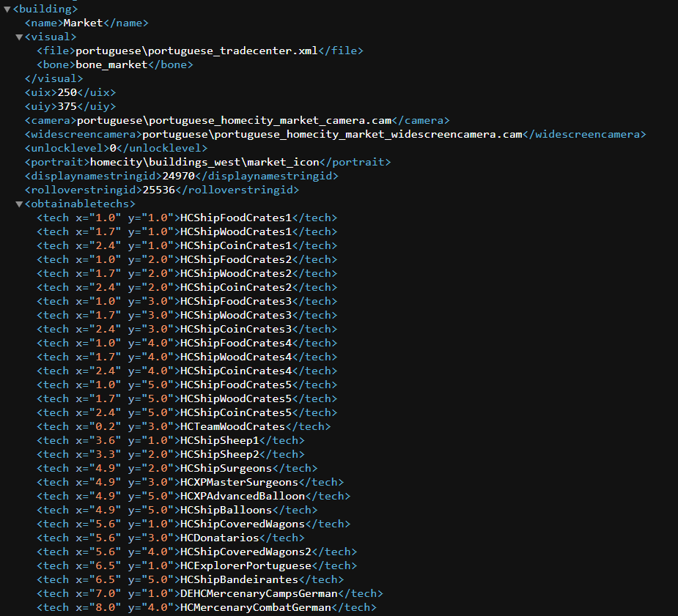
Task: Click displaynamestringid value 24970
Action: [178, 176]
